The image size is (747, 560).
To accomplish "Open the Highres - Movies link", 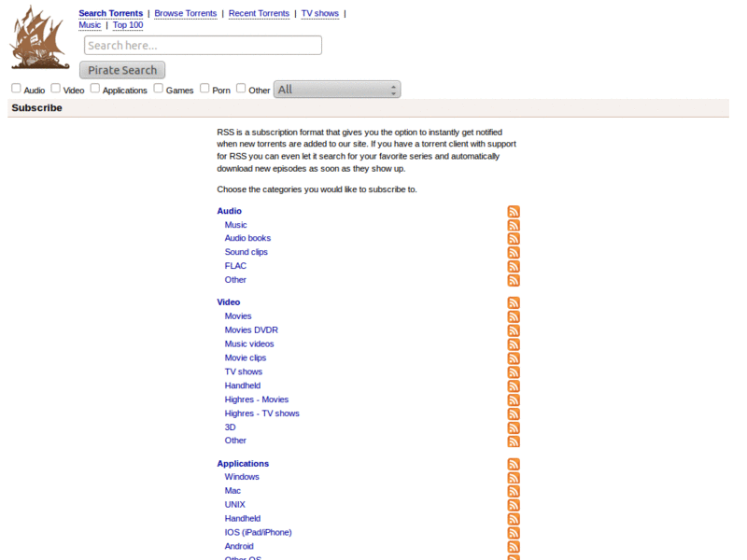I will pyautogui.click(x=256, y=399).
